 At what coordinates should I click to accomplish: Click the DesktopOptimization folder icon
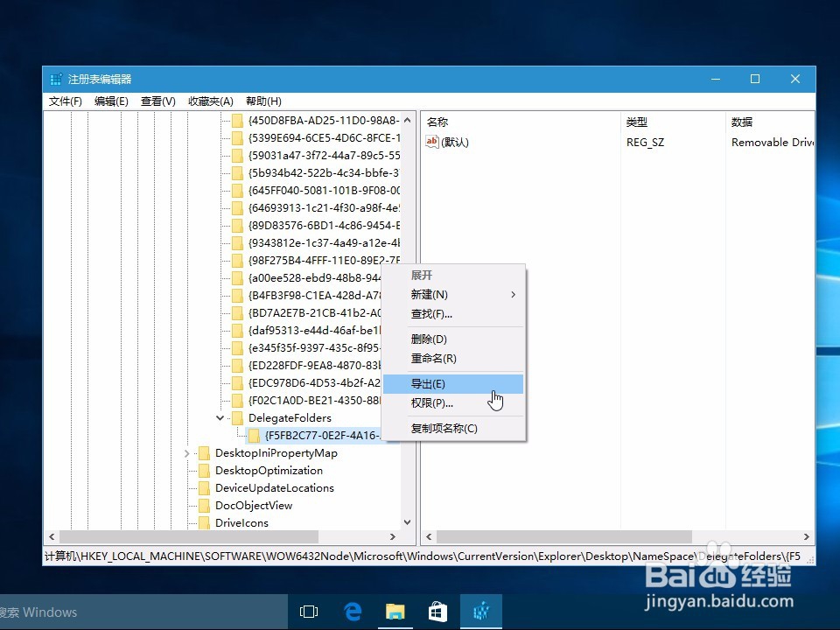point(204,471)
